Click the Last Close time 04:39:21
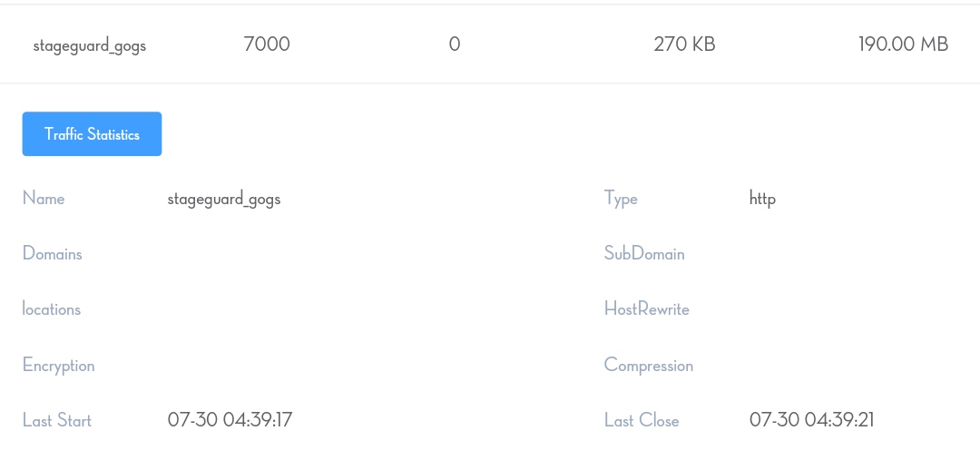Viewport: 980px width, 460px height. 811,419
